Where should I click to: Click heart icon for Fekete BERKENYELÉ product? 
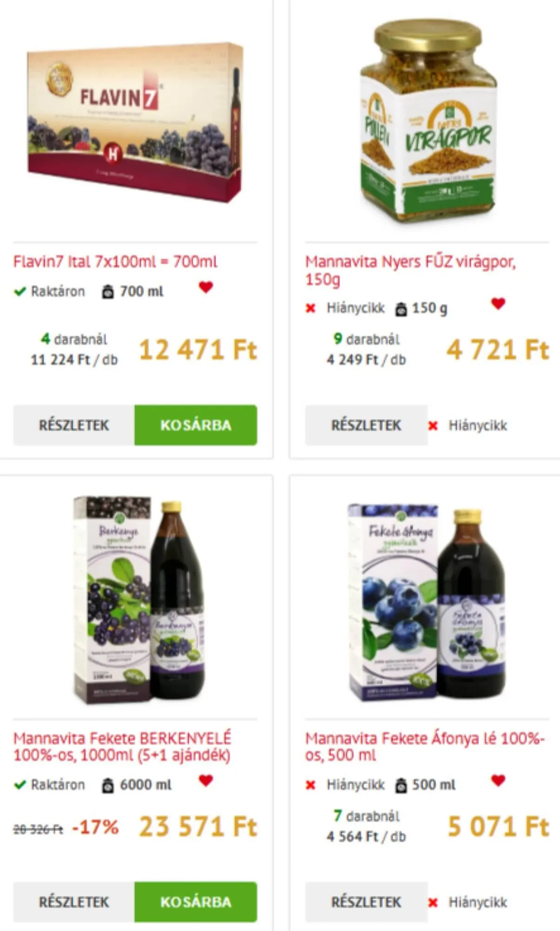point(206,780)
